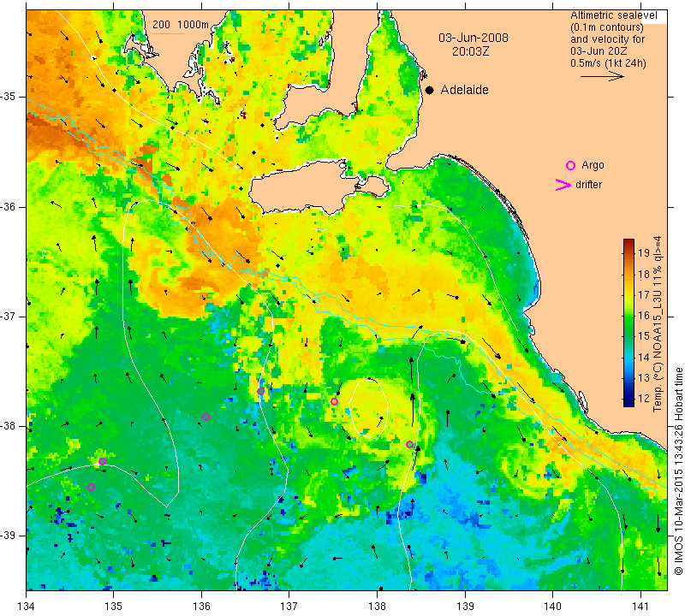
Task: Click the 'Argo' legend label
Action: tap(593, 165)
